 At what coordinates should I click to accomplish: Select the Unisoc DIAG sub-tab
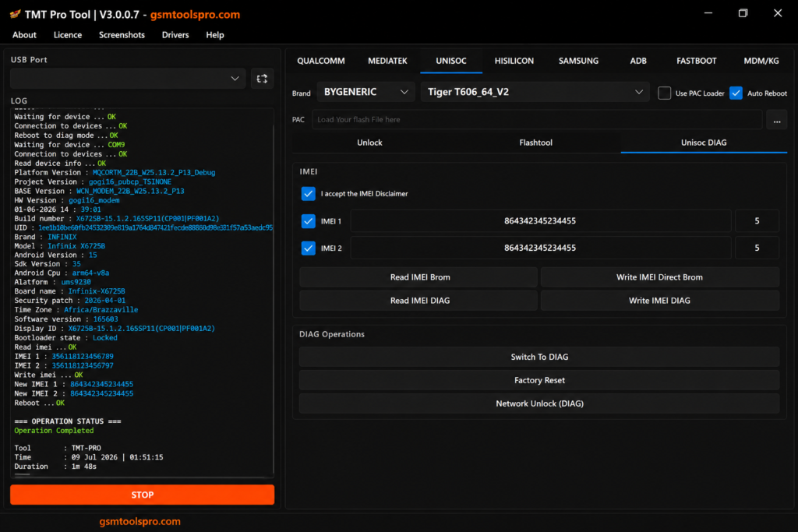click(x=704, y=143)
